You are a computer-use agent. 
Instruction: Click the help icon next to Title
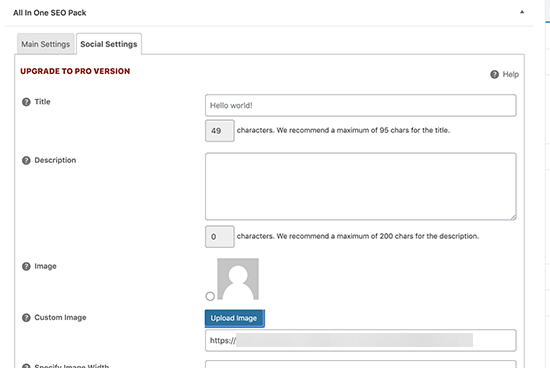point(26,102)
